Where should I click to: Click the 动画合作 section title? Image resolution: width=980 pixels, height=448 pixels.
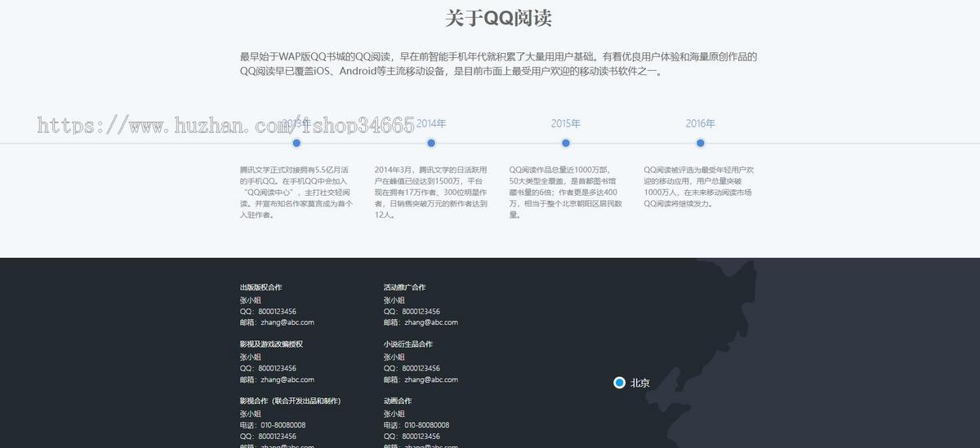click(x=398, y=401)
